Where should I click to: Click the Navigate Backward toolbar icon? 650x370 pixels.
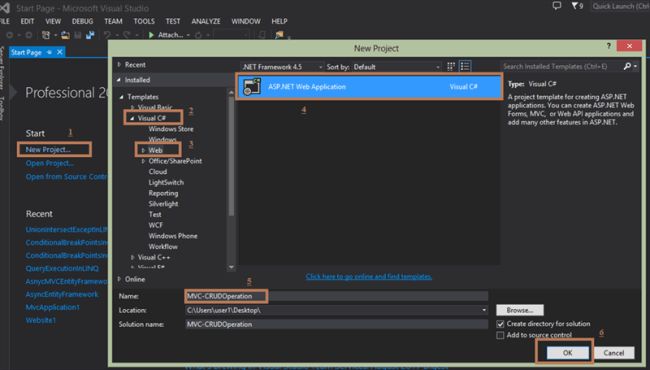pos(10,35)
